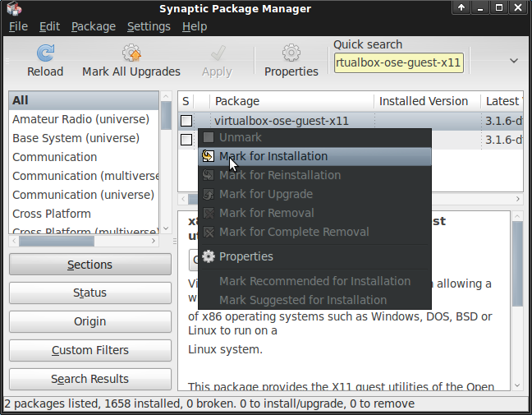Click sections list scroll-down arrow
The image size is (532, 415).
click(166, 228)
